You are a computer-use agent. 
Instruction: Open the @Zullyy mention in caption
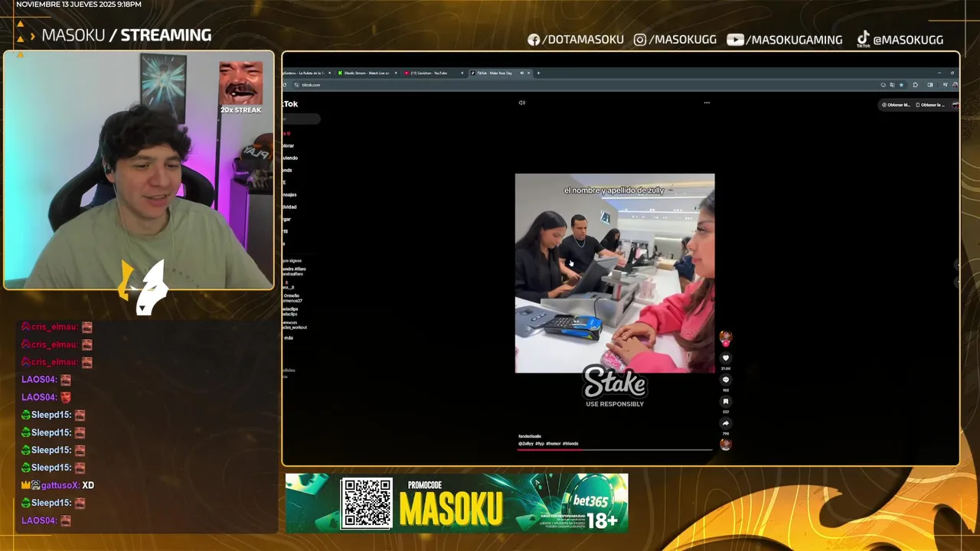click(525, 444)
